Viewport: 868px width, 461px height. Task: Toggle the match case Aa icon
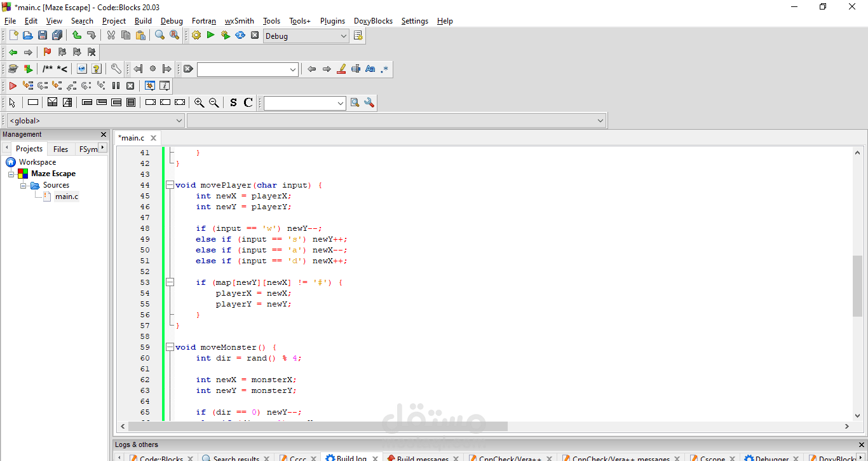(x=370, y=69)
